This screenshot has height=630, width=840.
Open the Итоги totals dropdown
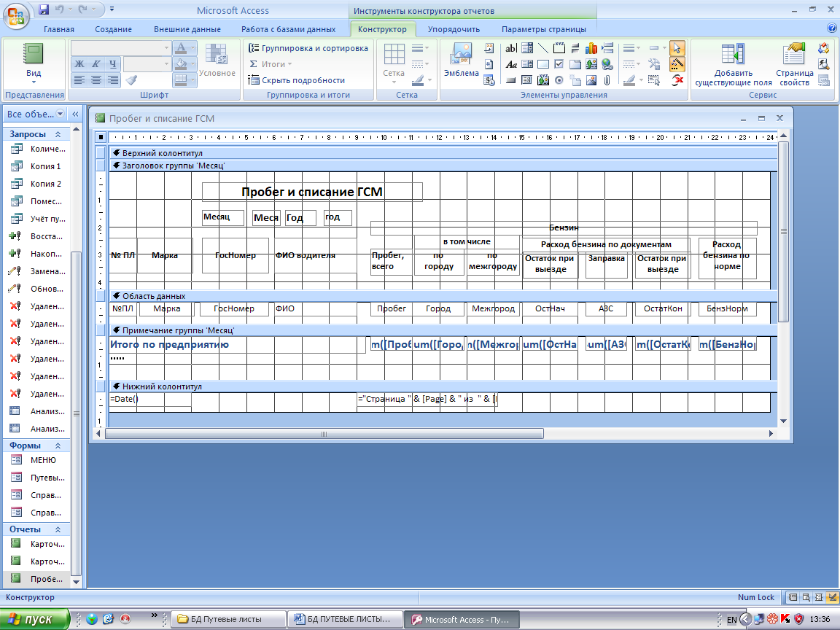pyautogui.click(x=271, y=64)
